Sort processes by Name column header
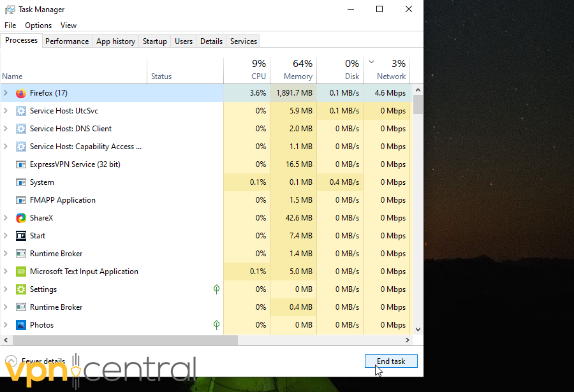Viewport: 574px width, 392px height. [x=73, y=71]
